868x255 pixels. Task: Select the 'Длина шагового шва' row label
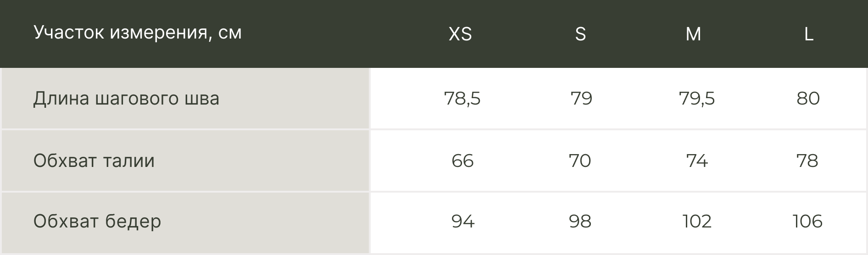click(x=126, y=99)
